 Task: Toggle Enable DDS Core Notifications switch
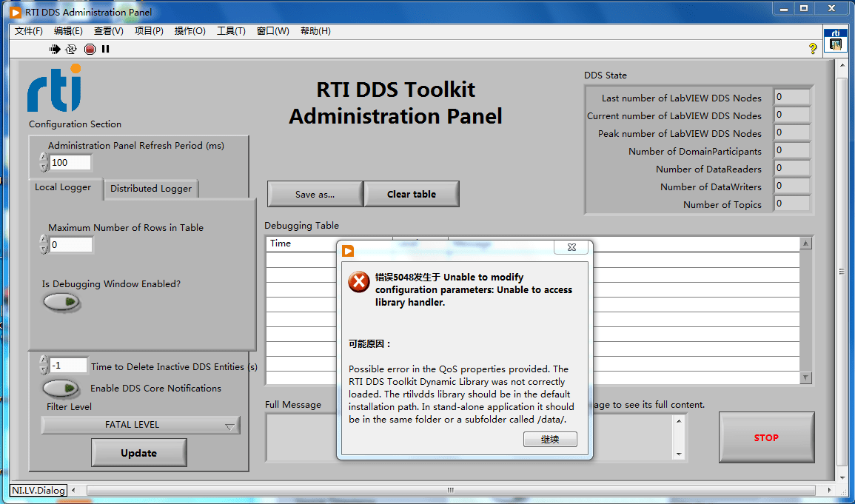tap(61, 388)
